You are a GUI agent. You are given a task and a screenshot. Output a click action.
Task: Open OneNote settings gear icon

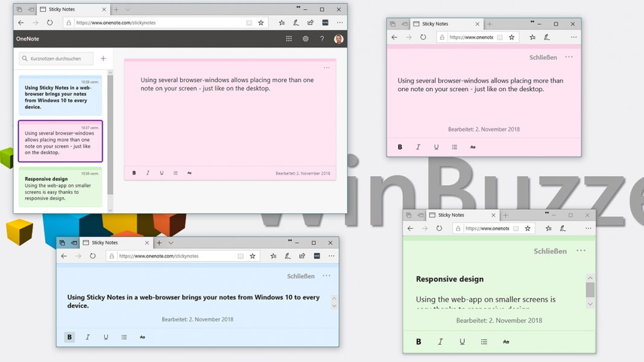click(x=306, y=39)
